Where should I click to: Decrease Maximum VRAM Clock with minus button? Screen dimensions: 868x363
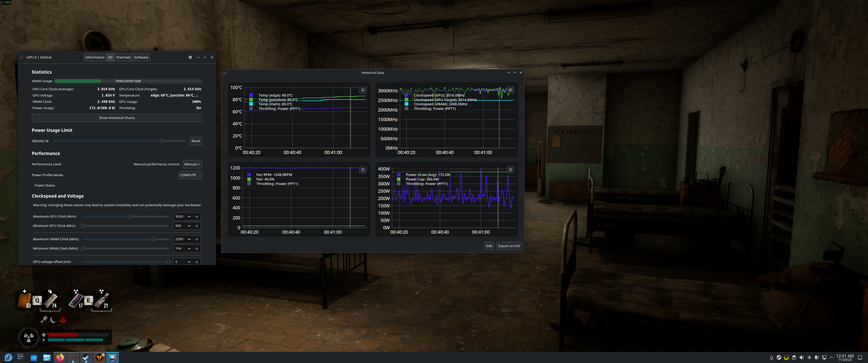coord(189,239)
